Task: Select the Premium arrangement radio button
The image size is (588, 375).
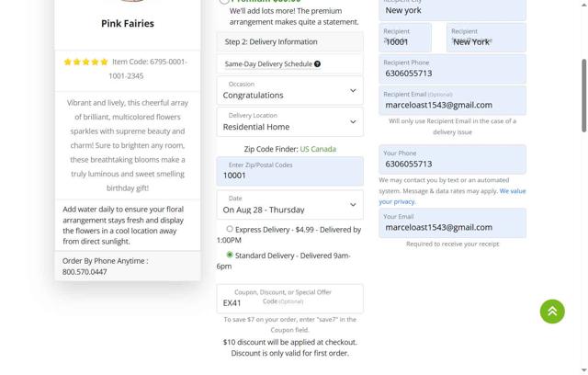Action: (224, 1)
